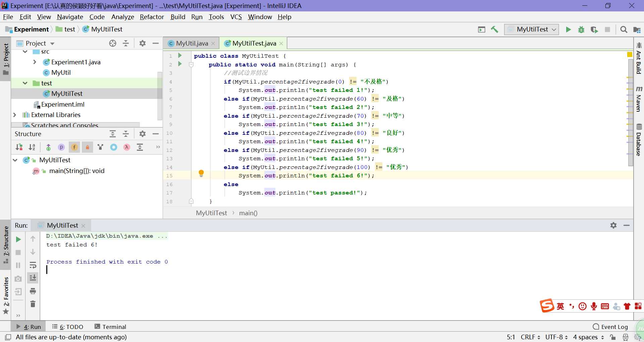Open the Analyze menu
The width and height of the screenshot is (644, 342).
coord(122,17)
